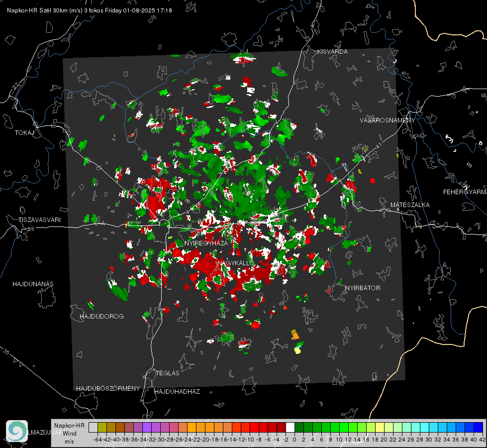Viewport: 487px width, 448px height.
Task: Click road number 35 at the lower left
Action: pos(6,352)
